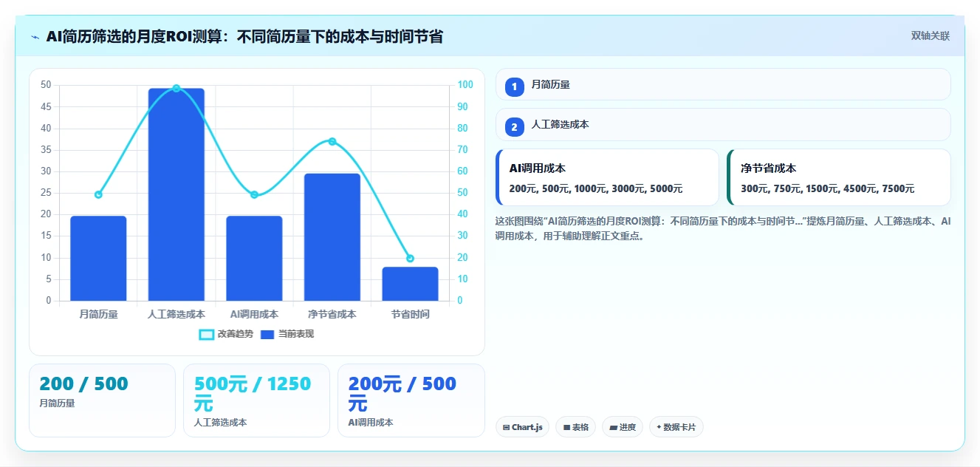Click the 人工筛选成本 x-axis label
This screenshot has width=980, height=467.
[177, 314]
